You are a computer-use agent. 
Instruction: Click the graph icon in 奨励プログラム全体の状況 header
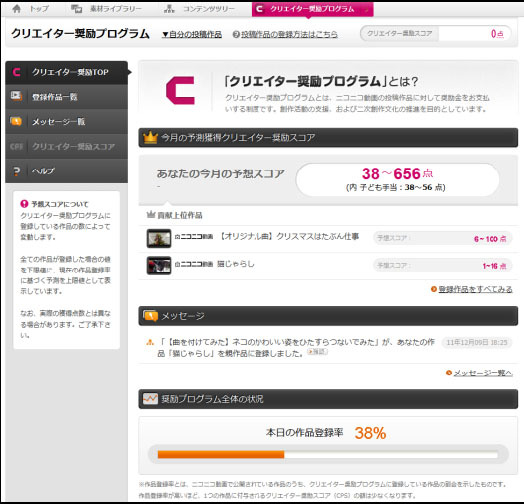pyautogui.click(x=150, y=398)
